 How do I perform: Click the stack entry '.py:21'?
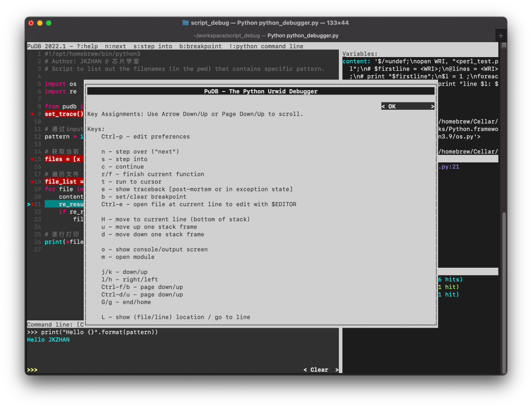[x=449, y=167]
